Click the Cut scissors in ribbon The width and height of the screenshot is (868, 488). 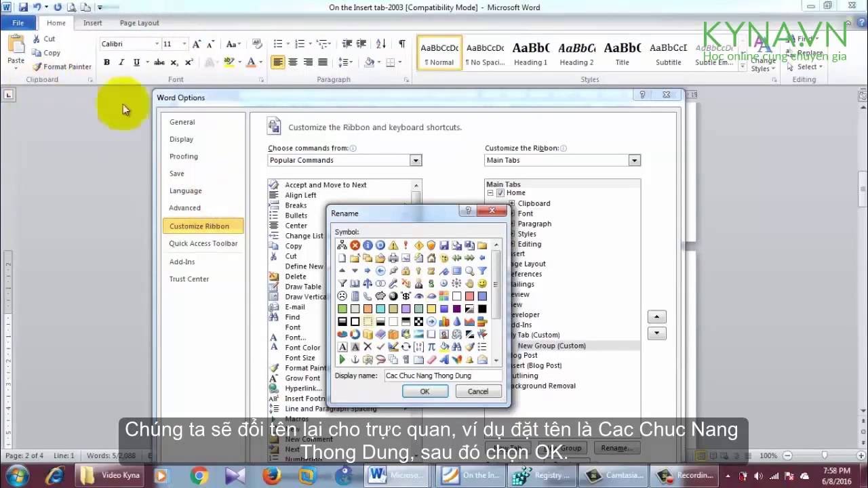35,39
